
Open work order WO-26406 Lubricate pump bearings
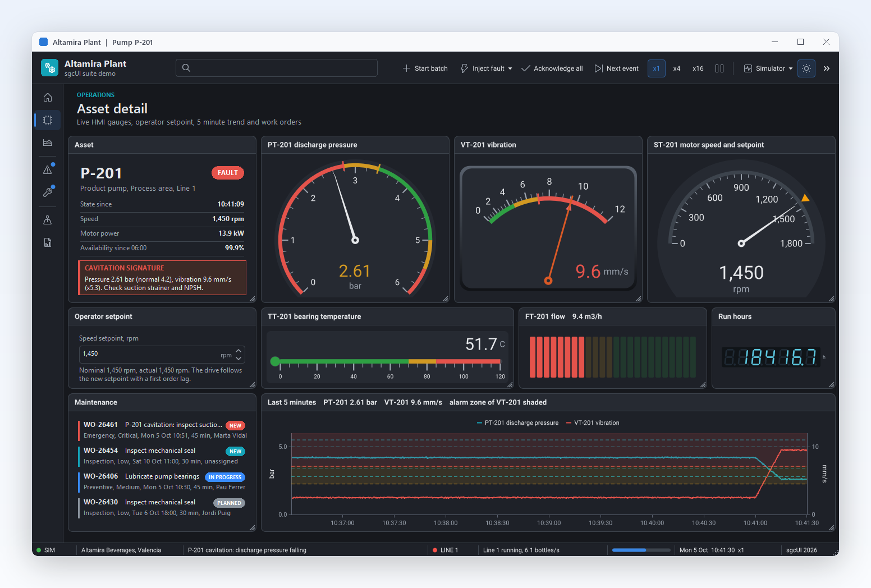(x=162, y=481)
